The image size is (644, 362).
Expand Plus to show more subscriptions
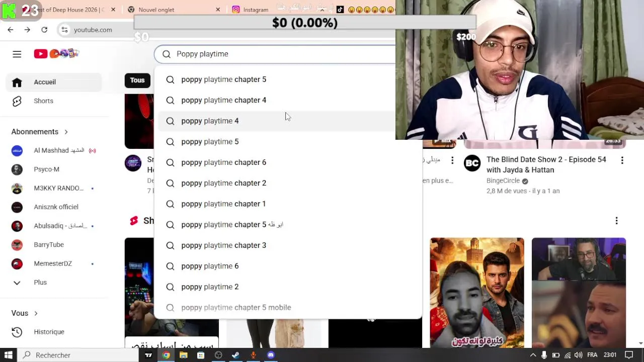coord(54,283)
